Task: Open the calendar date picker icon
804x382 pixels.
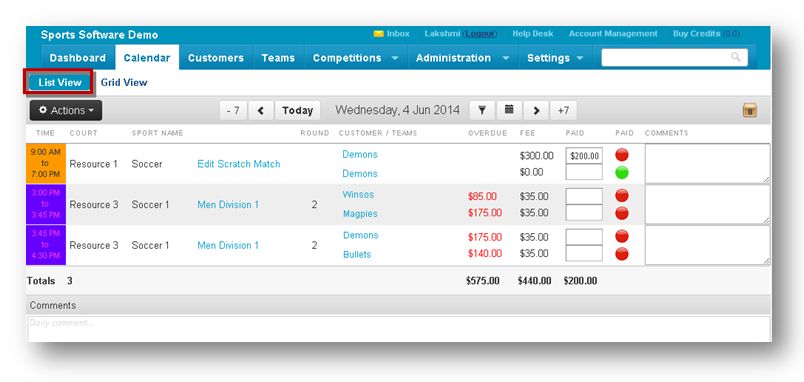Action: point(509,110)
